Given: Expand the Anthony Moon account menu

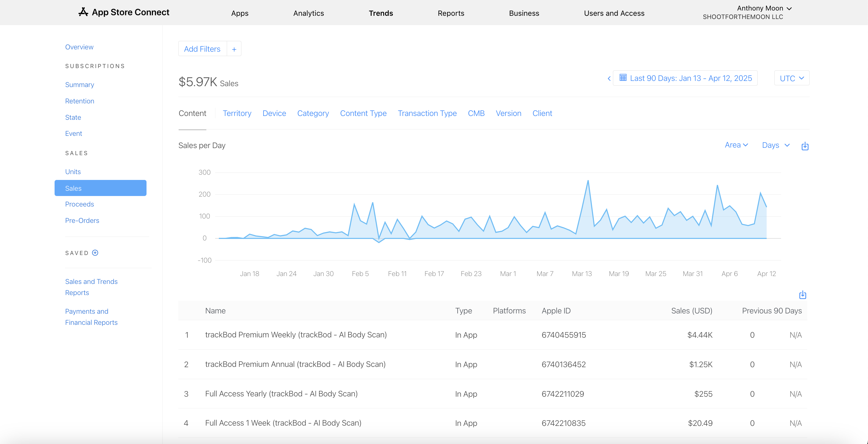Looking at the screenshot, I should (x=764, y=8).
